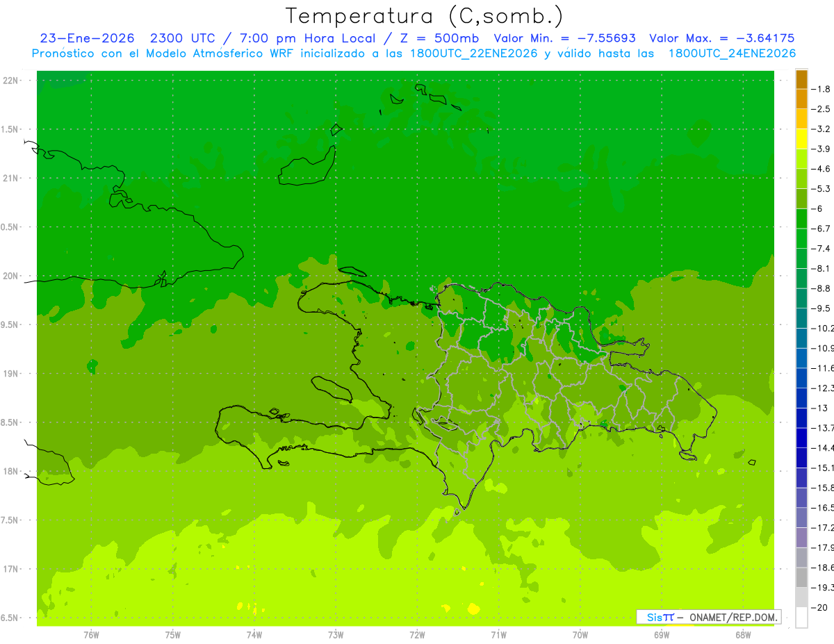Click the '17N' latitude label
The image size is (834, 644).
10,569
